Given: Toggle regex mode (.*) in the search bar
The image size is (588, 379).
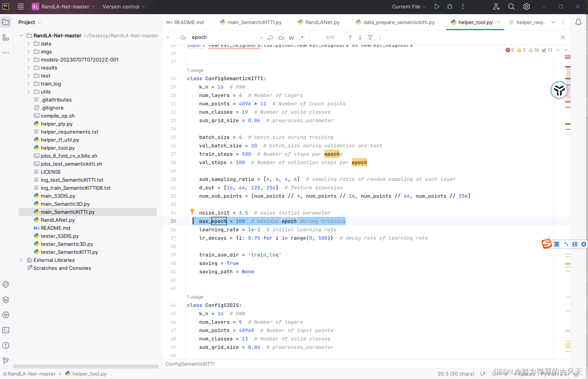Looking at the screenshot, I should [x=301, y=37].
